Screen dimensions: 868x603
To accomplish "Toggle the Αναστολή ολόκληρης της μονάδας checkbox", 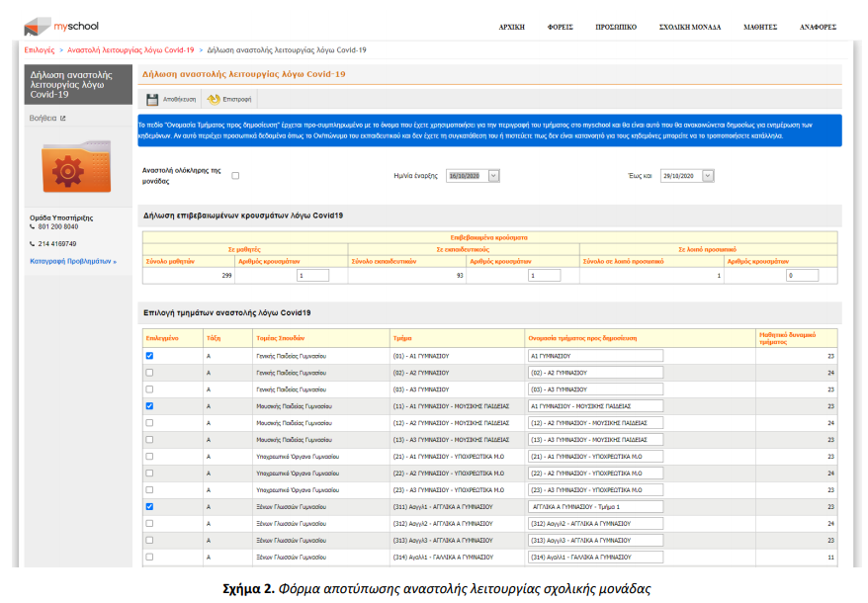I will [235, 175].
